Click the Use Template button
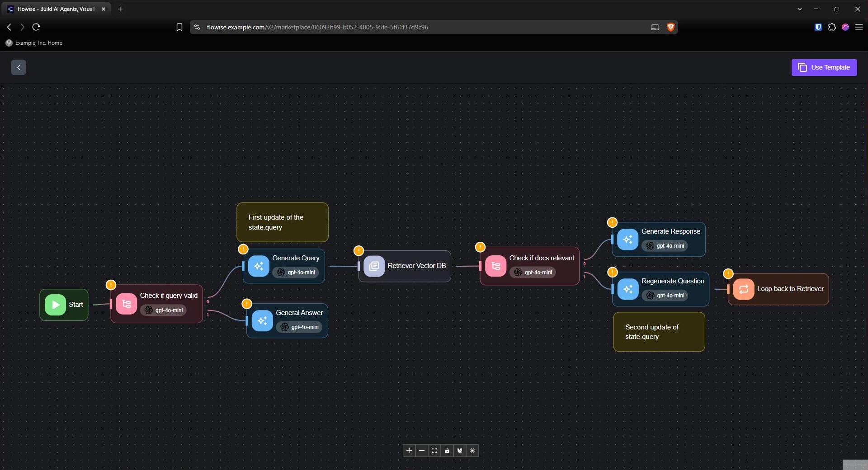This screenshot has width=868, height=470. click(x=824, y=67)
